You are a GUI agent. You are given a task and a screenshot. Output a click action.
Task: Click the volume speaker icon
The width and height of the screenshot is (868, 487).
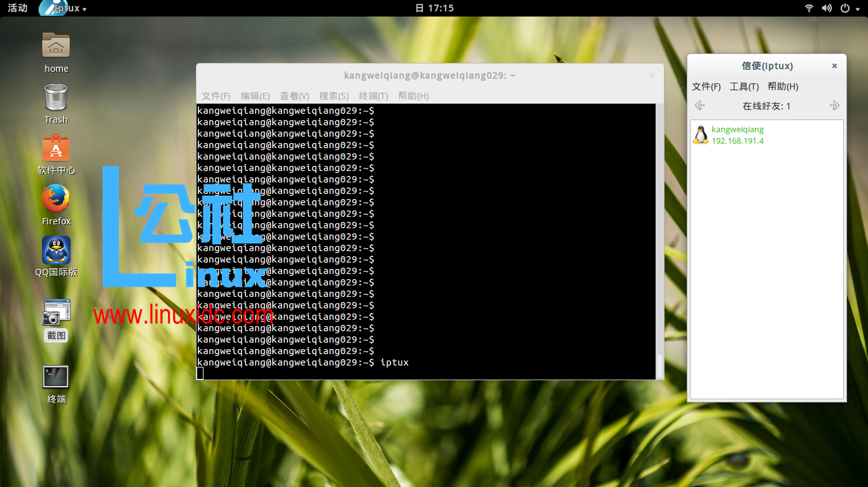[x=827, y=8]
